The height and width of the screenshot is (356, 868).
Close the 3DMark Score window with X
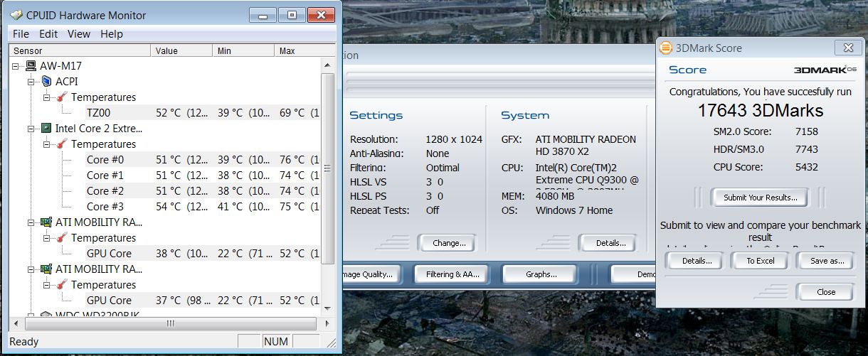[848, 48]
